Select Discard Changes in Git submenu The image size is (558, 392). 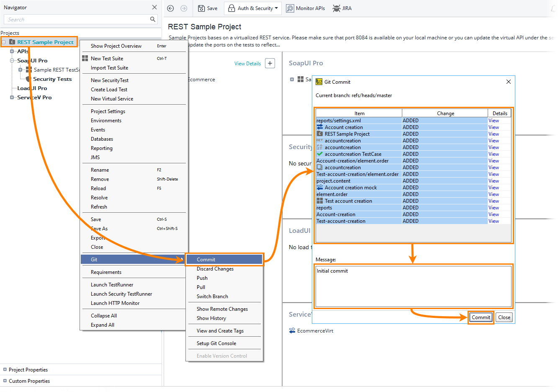[224, 269]
